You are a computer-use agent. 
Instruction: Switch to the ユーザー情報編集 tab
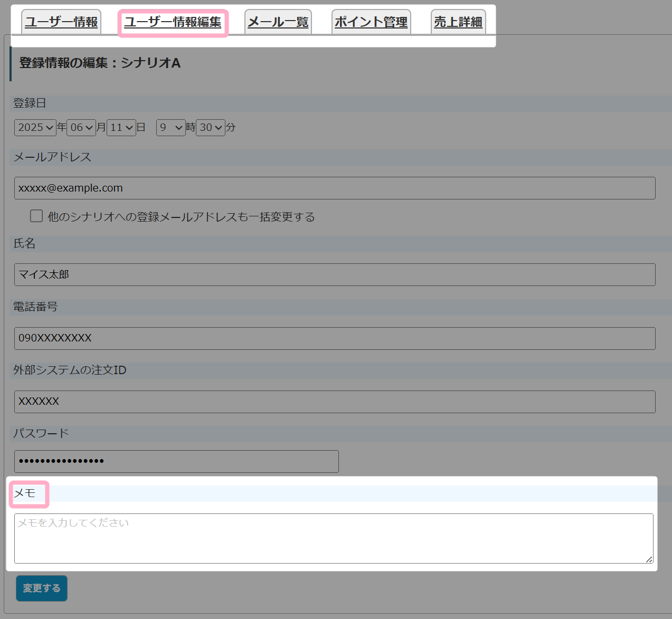pos(173,22)
